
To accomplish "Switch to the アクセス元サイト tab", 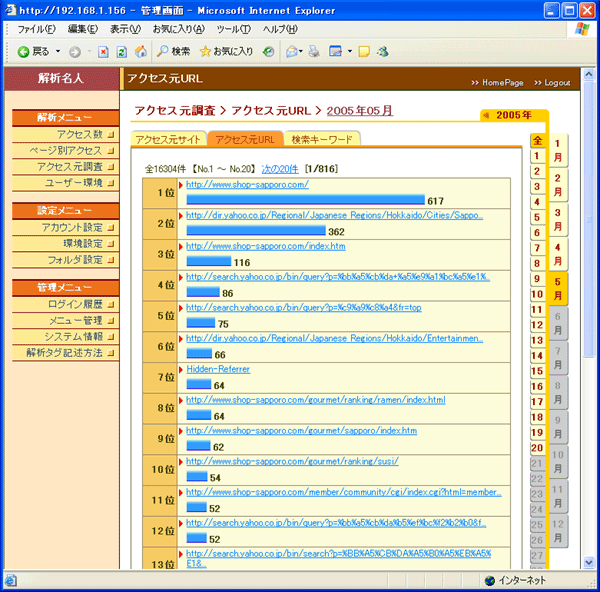I will point(168,139).
